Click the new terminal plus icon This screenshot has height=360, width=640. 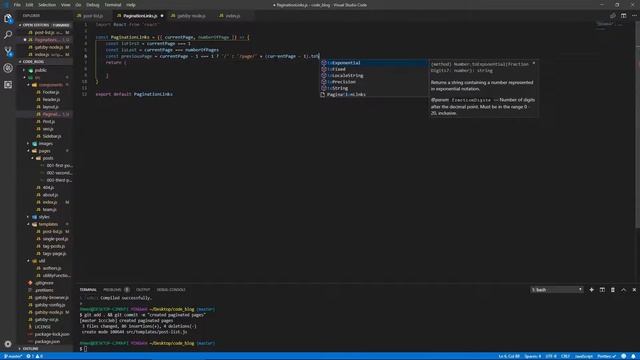click(x=591, y=290)
